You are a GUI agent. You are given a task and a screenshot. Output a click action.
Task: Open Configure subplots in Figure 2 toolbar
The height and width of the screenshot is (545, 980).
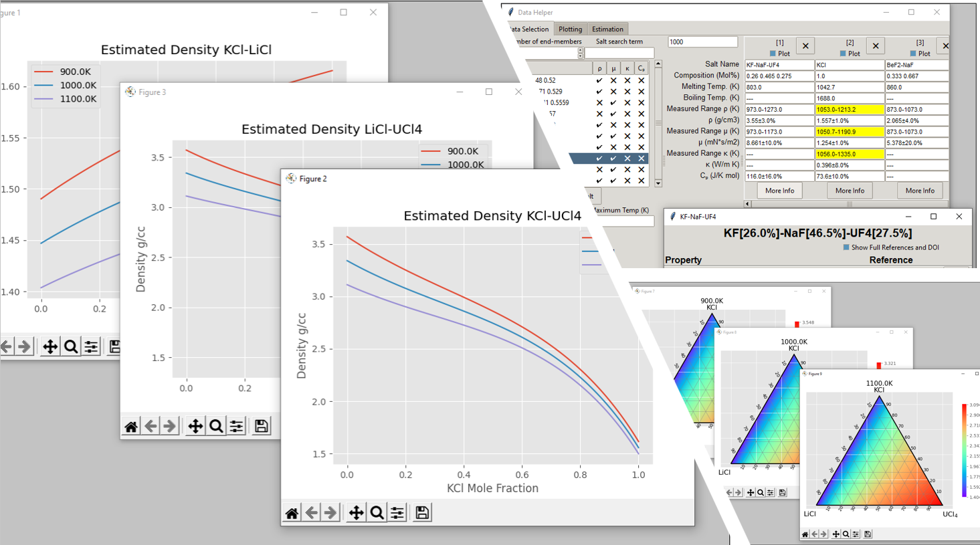point(397,513)
